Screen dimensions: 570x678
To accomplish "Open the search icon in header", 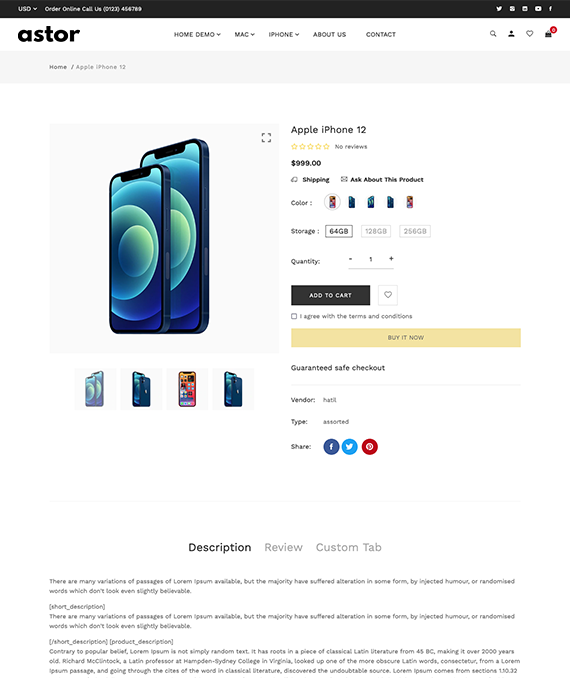I will 493,34.
